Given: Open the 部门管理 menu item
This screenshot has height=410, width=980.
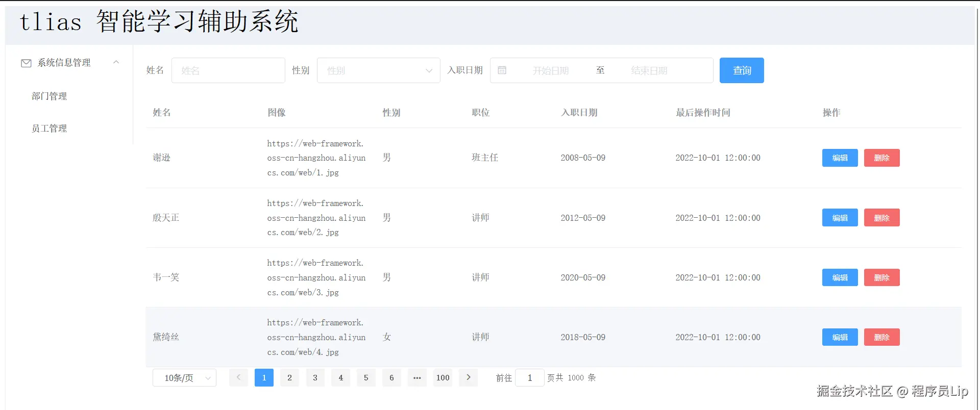Looking at the screenshot, I should (x=50, y=96).
